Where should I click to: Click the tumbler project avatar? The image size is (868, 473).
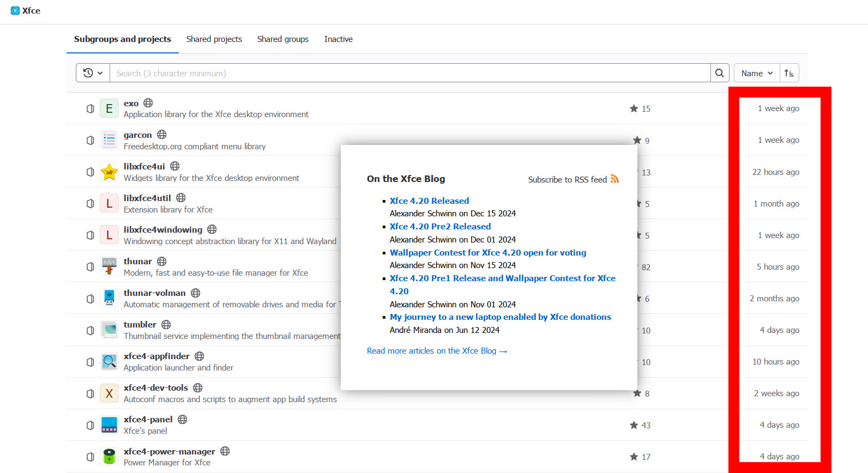tap(109, 330)
